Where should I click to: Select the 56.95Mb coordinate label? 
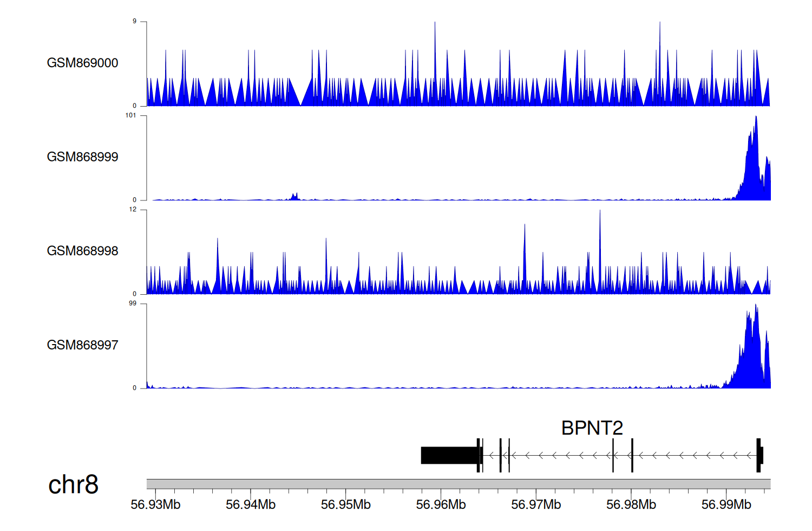345,504
